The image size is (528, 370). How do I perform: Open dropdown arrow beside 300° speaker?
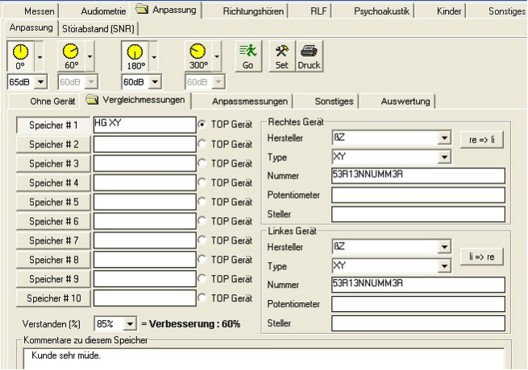pos(217,56)
